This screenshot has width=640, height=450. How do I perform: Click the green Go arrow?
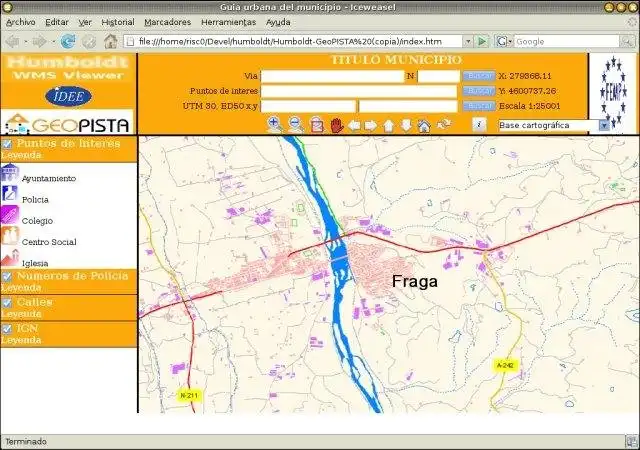pyautogui.click(x=482, y=41)
